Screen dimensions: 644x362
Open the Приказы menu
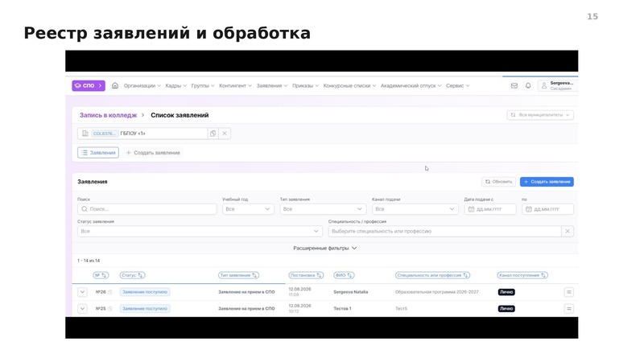[x=305, y=86]
